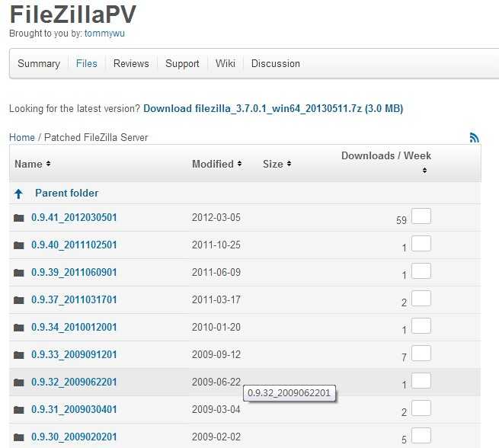Select the modified date 2010-01-20
499x448 pixels.
[216, 327]
